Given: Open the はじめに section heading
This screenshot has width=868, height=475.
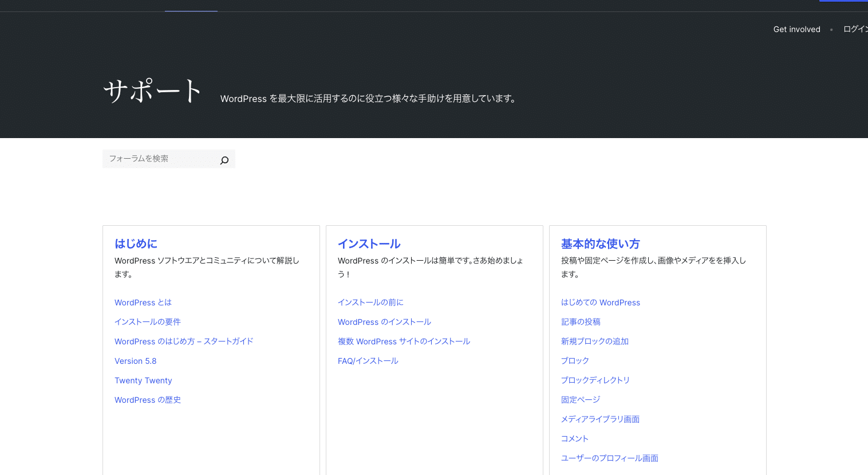Looking at the screenshot, I should tap(136, 244).
